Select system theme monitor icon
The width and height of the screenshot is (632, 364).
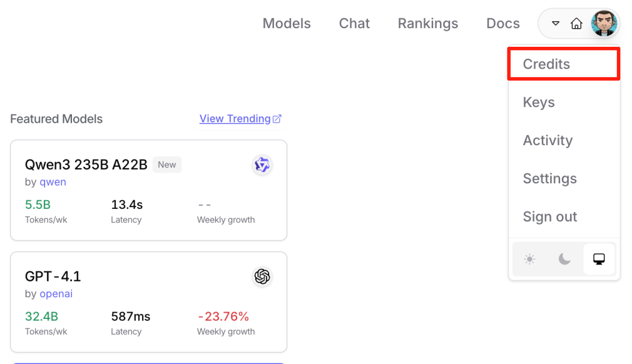pos(599,259)
